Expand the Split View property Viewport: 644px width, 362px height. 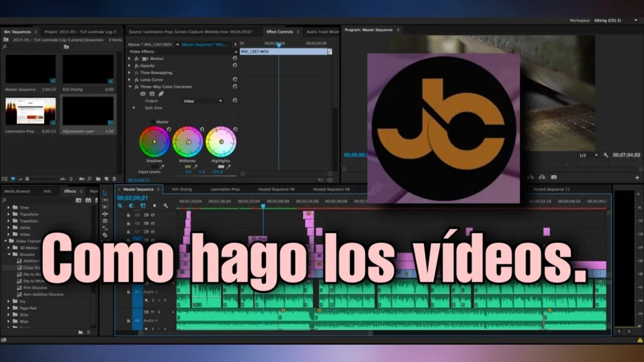point(134,108)
